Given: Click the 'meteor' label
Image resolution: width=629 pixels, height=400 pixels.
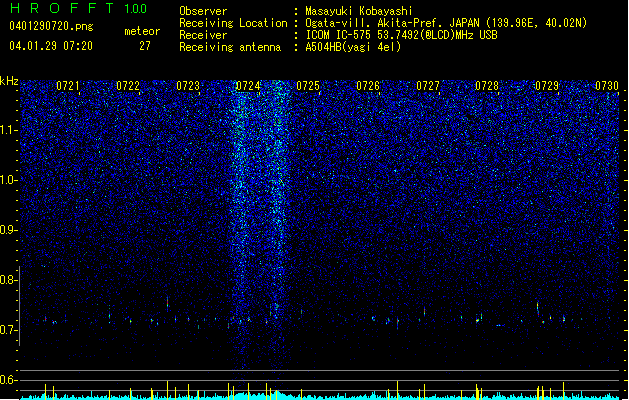Looking at the screenshot, I should tap(142, 31).
